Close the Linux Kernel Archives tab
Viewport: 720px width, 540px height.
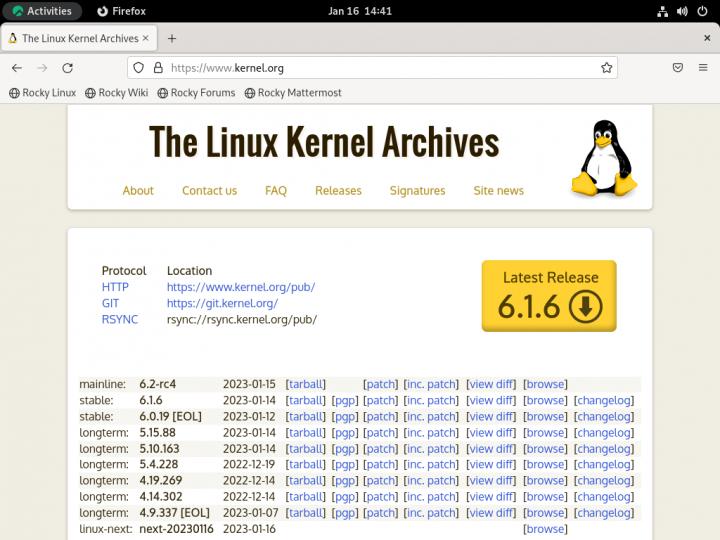tap(146, 38)
